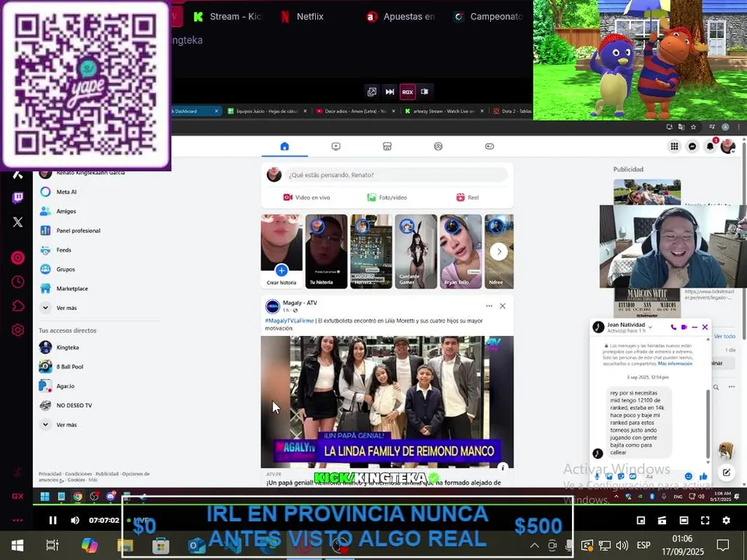Open the Facebook Marketplace tab icon
This screenshot has height=560, width=747.
click(388, 146)
